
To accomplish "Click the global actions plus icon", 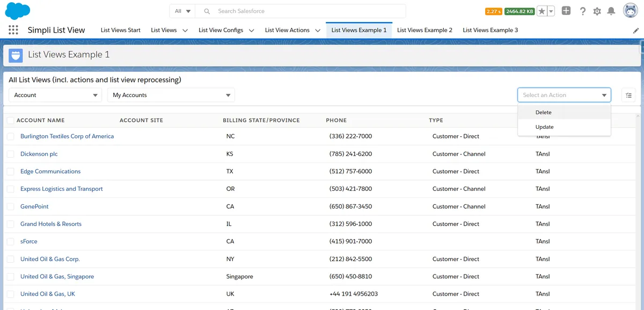I will 566,11.
